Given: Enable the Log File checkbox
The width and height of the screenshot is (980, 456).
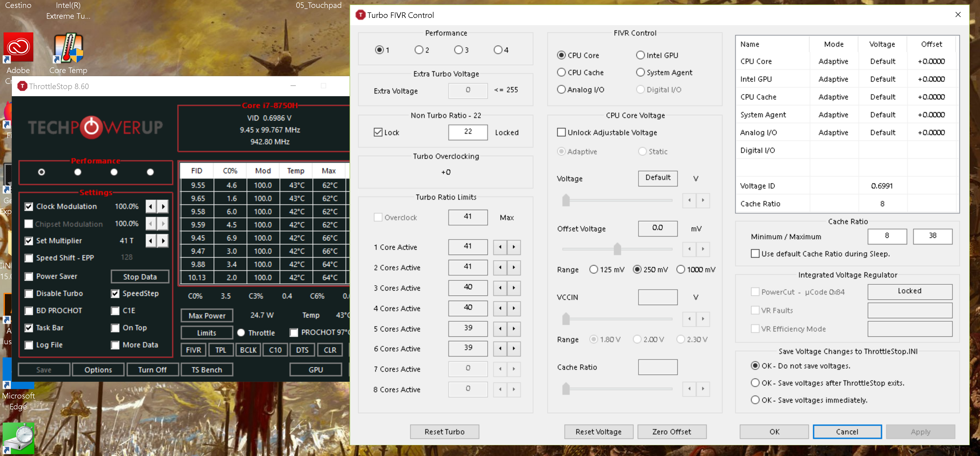Looking at the screenshot, I should 28,345.
